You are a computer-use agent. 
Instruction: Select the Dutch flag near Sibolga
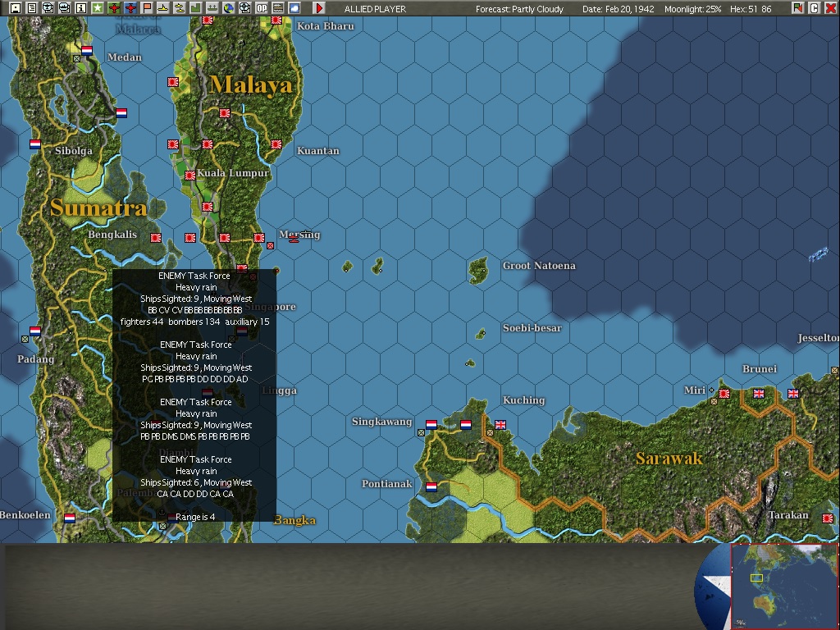coord(34,144)
